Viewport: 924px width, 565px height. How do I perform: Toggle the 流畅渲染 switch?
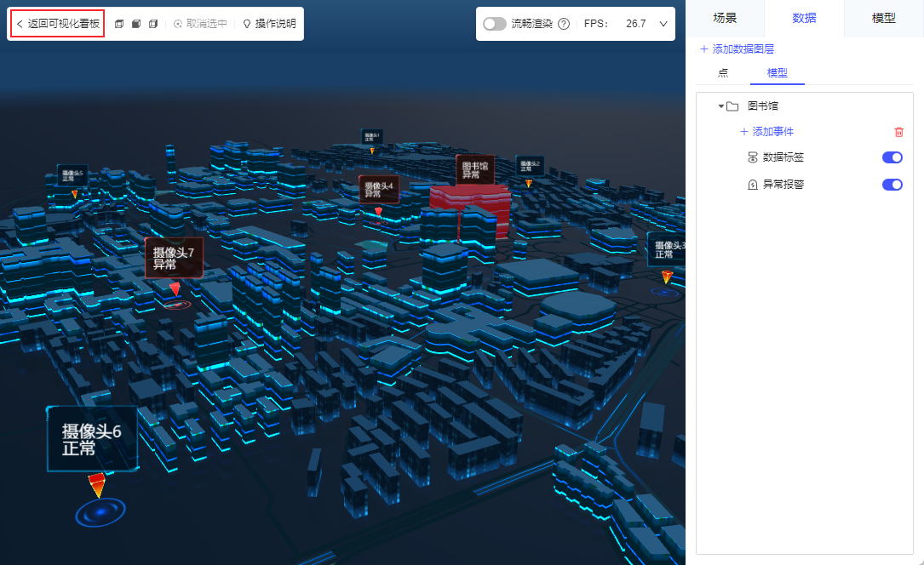tap(495, 24)
